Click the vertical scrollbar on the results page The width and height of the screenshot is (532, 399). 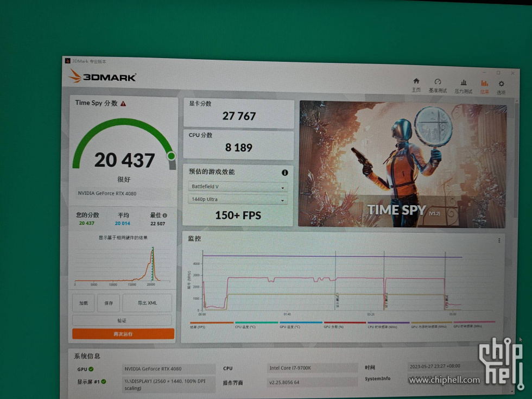(516, 160)
